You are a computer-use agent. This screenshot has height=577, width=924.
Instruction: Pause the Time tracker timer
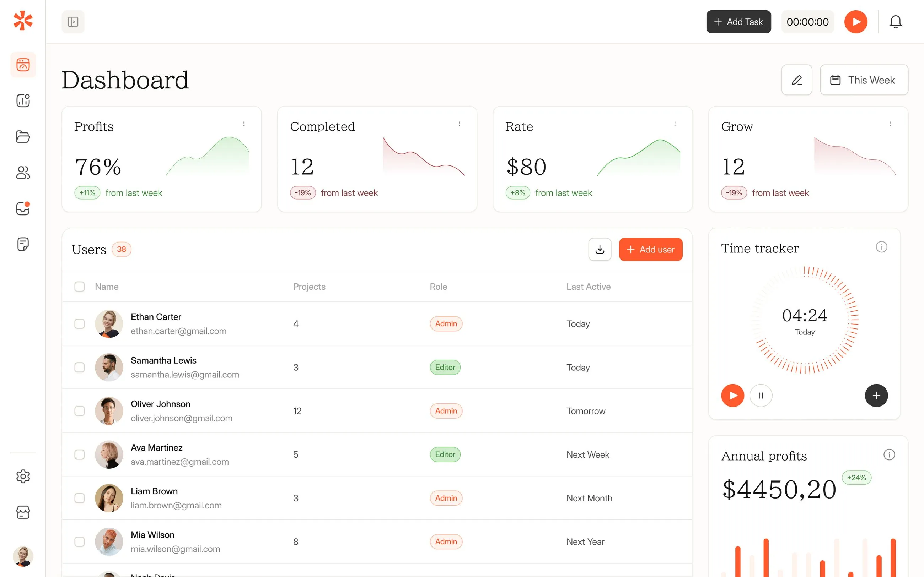point(761,396)
